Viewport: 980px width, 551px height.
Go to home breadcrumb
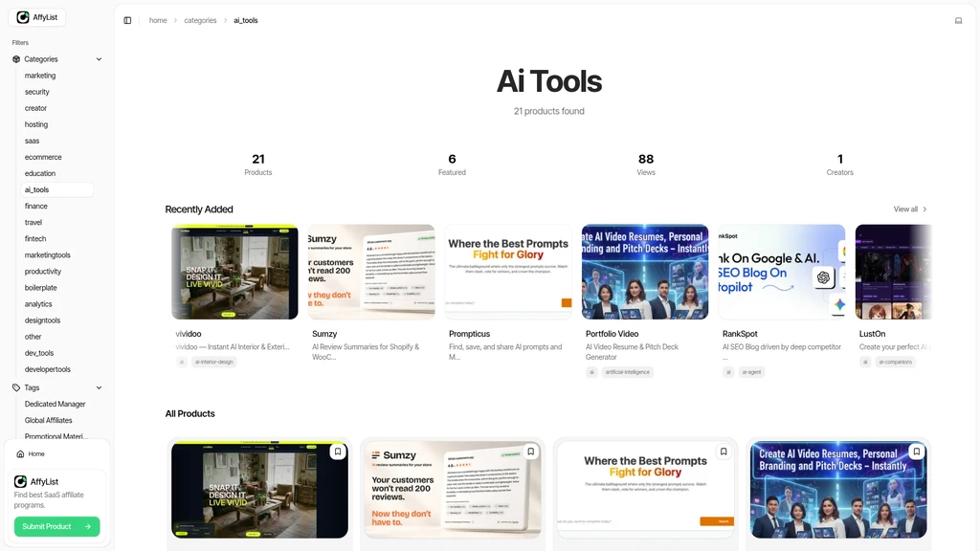[158, 21]
